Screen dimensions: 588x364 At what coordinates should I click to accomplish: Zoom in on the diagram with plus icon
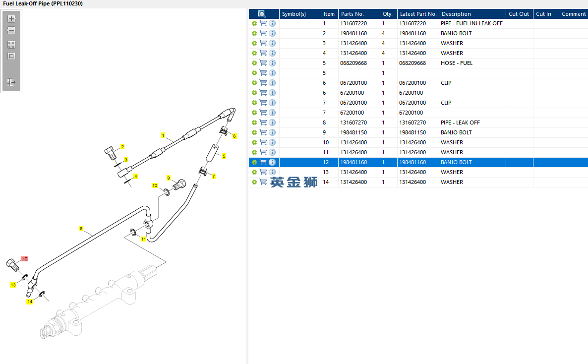pos(11,19)
